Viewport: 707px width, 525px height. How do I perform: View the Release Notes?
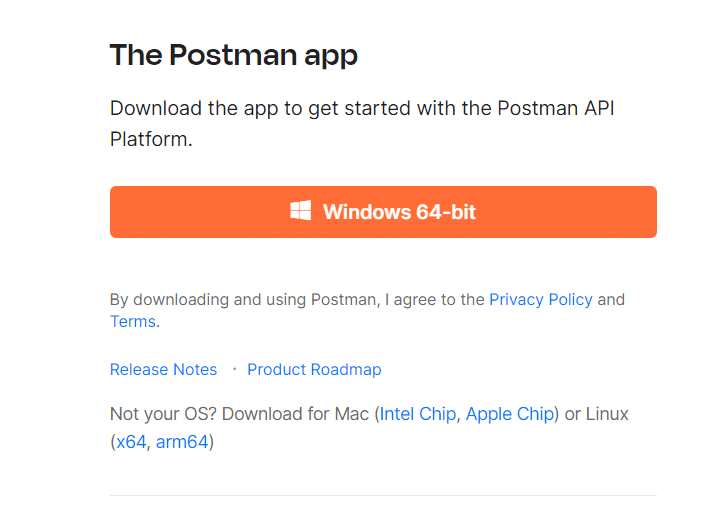(163, 369)
